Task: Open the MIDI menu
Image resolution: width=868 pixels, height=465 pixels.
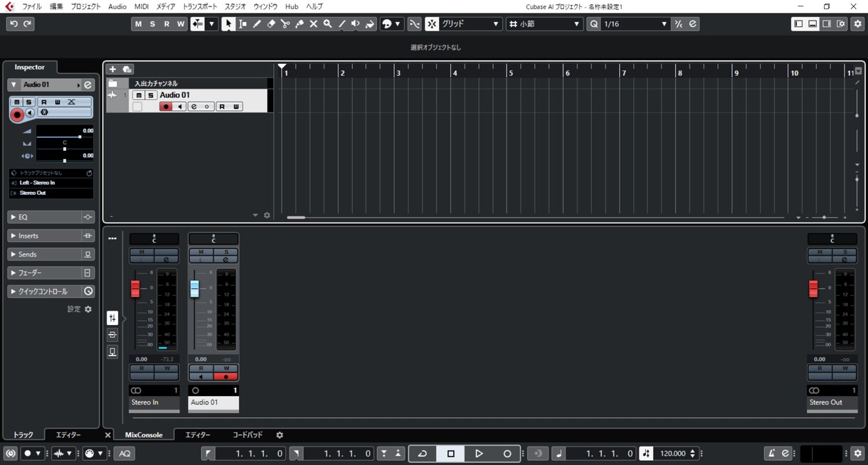Action: tap(142, 6)
